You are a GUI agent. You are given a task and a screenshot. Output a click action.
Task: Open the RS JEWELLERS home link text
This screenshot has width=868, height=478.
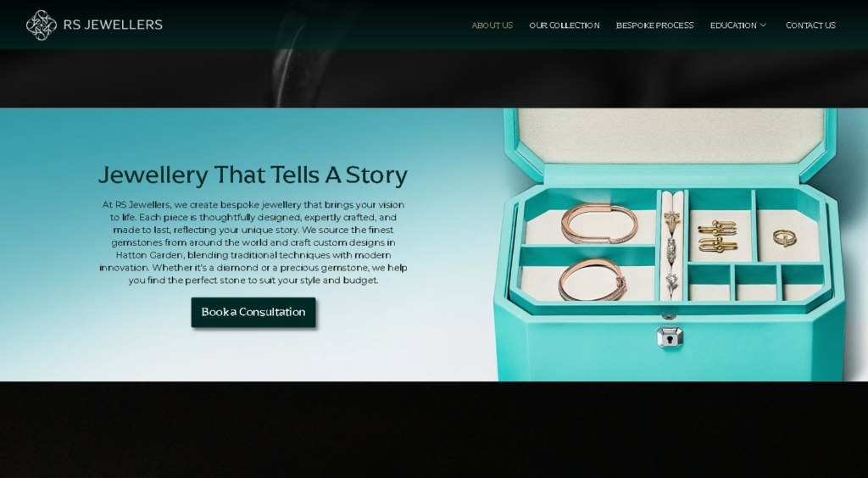click(x=113, y=25)
